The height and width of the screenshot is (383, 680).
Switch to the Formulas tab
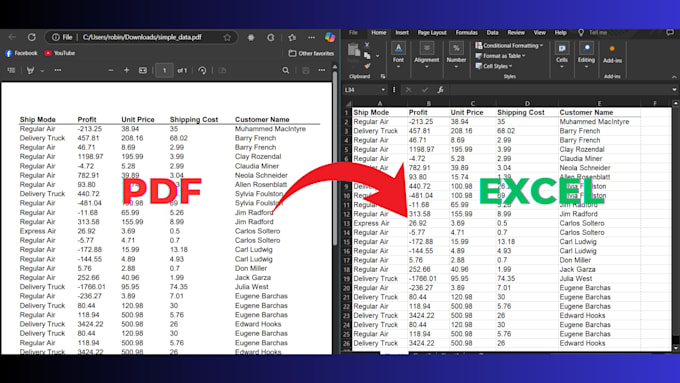tap(467, 33)
